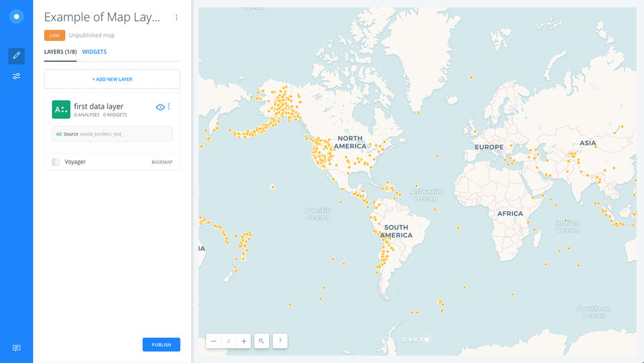
Task: Click the map zoom level 2 indicator
Action: click(228, 341)
